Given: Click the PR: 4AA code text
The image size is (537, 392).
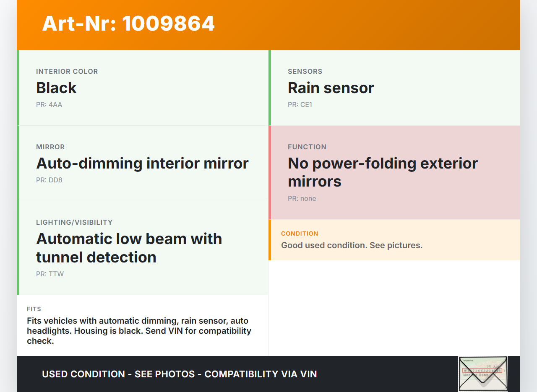Looking at the screenshot, I should [49, 105].
